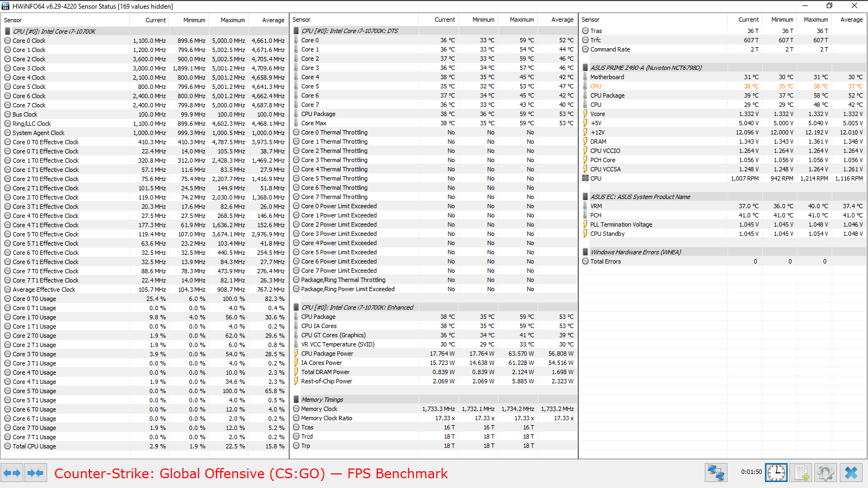This screenshot has width=868, height=488.
Task: Click the CPU icon on Intel Core i7-10700K header
Action: click(7, 31)
